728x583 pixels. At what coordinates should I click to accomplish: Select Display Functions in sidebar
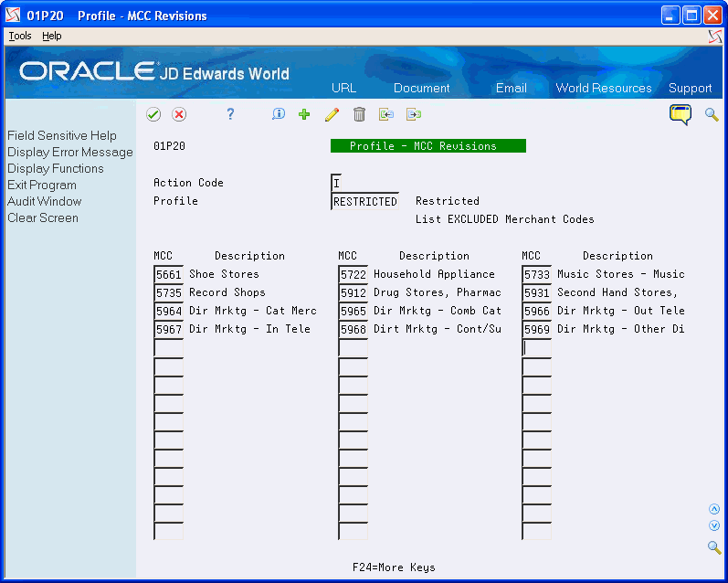(x=55, y=169)
